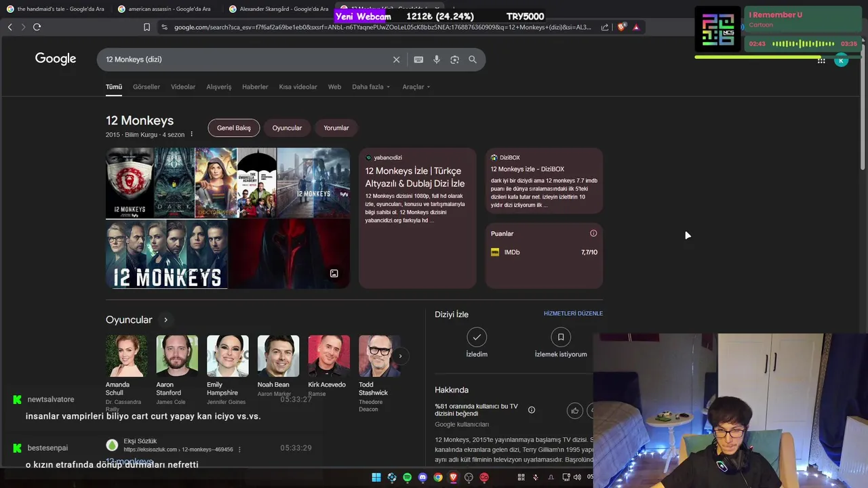Viewport: 868px width, 488px height.
Task: Open the image gallery icon on the photo collage
Action: (x=334, y=273)
